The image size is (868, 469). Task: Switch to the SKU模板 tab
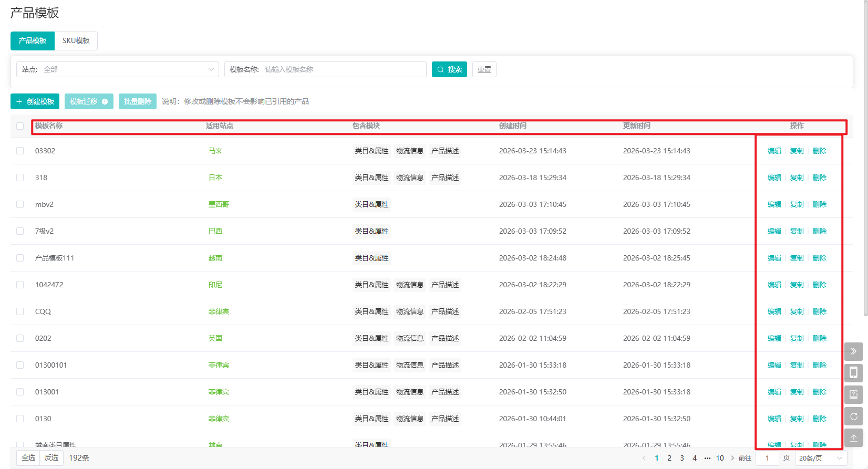click(76, 40)
